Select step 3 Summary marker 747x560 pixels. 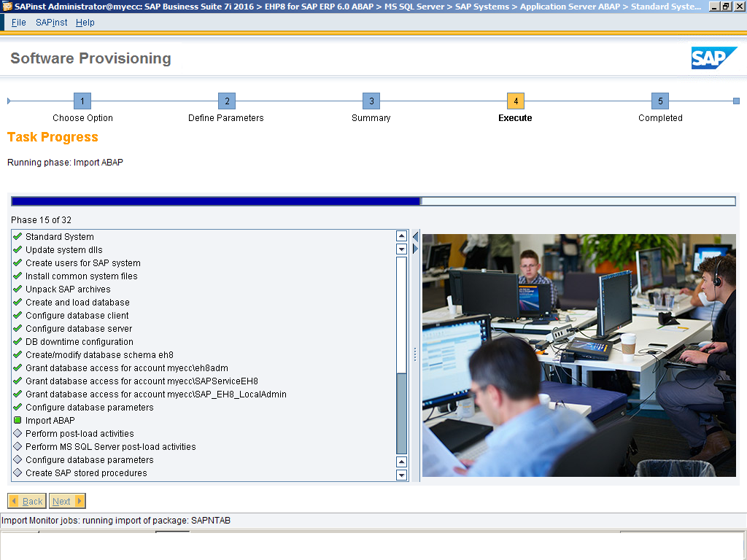point(371,101)
